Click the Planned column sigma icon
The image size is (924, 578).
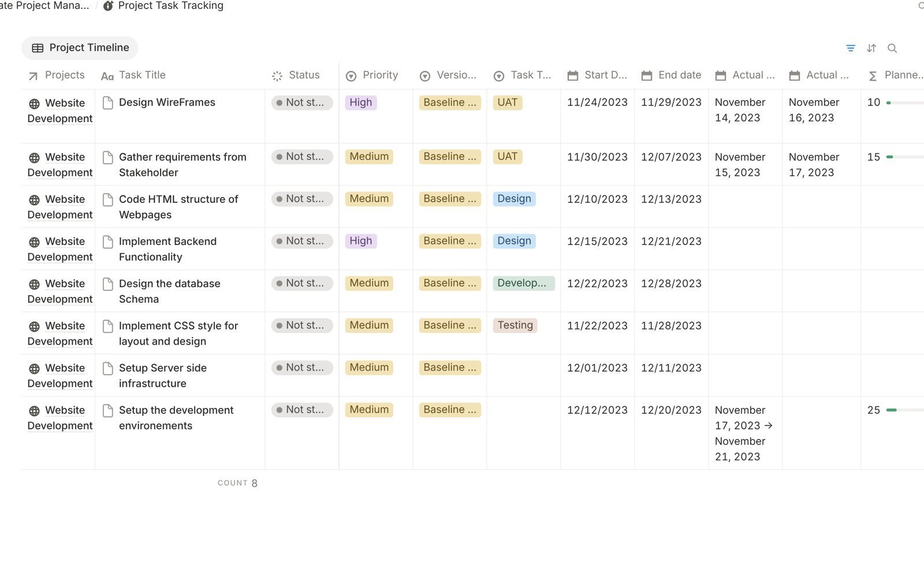pos(873,76)
